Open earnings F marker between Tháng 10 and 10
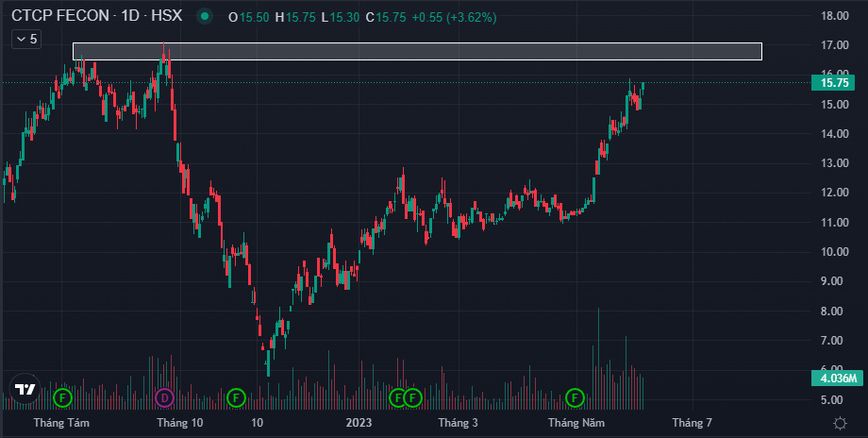The image size is (868, 438). pos(236,397)
